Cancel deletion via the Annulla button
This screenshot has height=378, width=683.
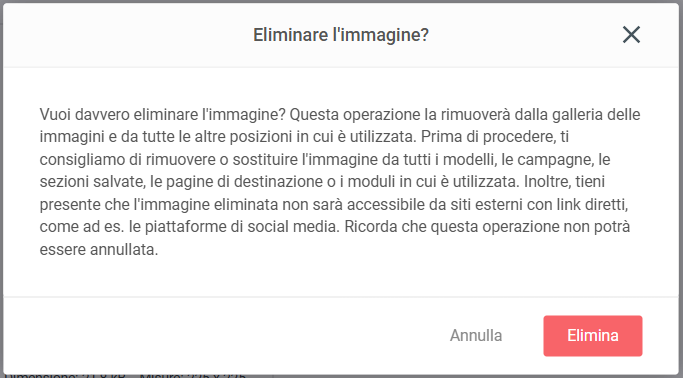[476, 336]
